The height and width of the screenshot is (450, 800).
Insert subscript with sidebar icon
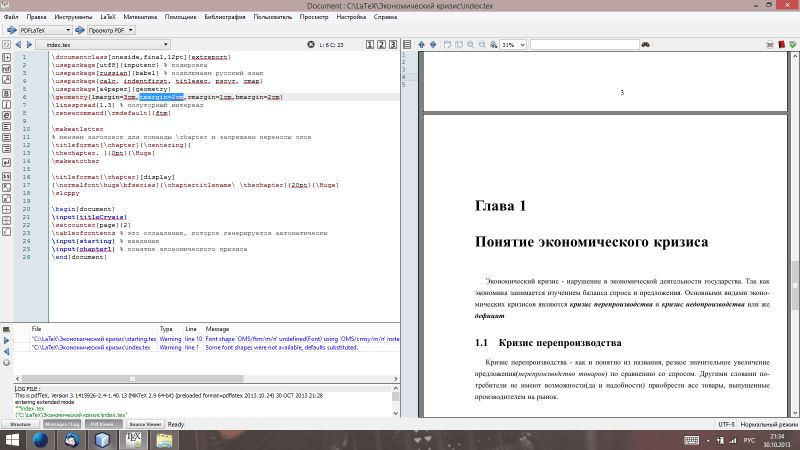6,187
